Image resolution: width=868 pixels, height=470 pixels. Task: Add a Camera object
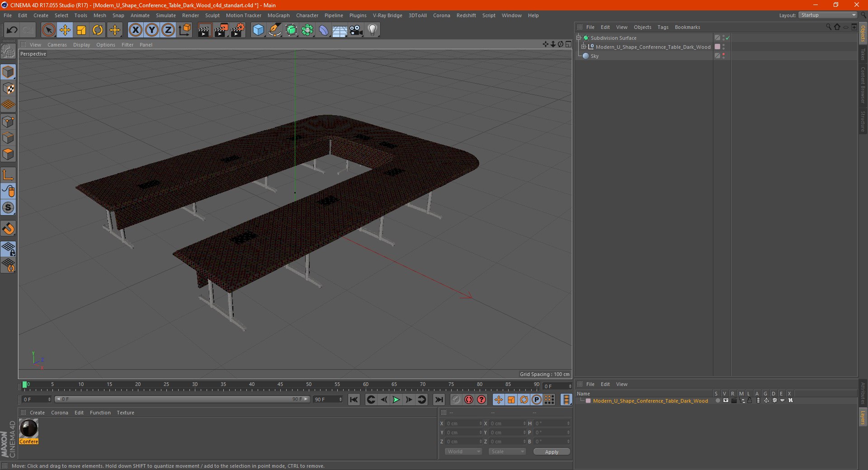click(356, 30)
